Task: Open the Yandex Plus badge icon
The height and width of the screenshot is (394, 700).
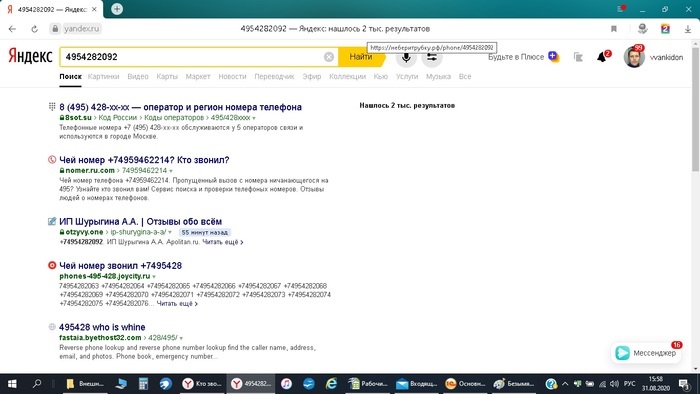Action: click(x=553, y=57)
